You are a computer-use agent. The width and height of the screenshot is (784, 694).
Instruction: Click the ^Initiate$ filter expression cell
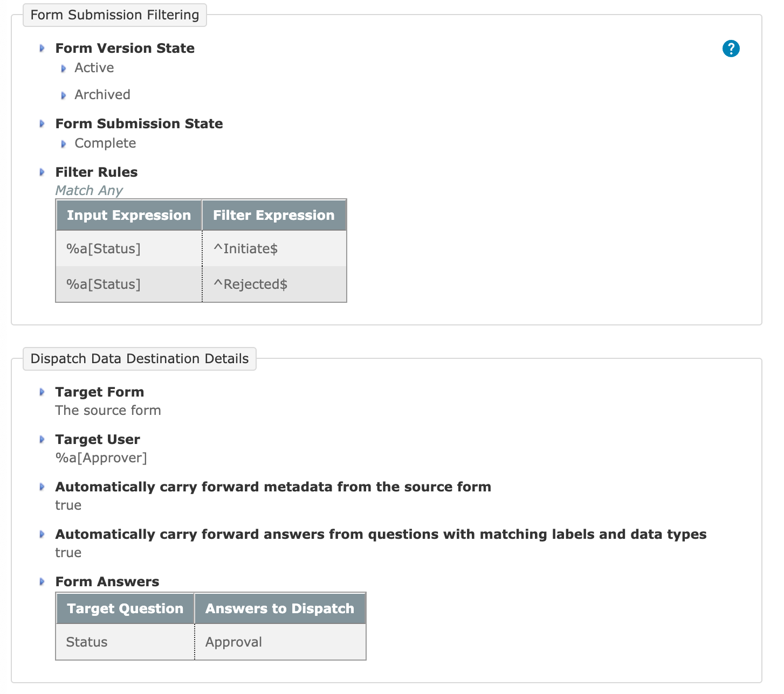pyautogui.click(x=274, y=248)
